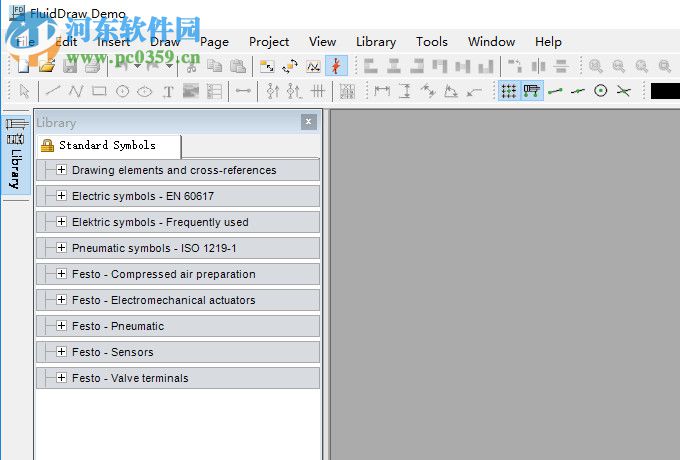Click the black color swatch
This screenshot has height=460, width=680.
[x=665, y=91]
